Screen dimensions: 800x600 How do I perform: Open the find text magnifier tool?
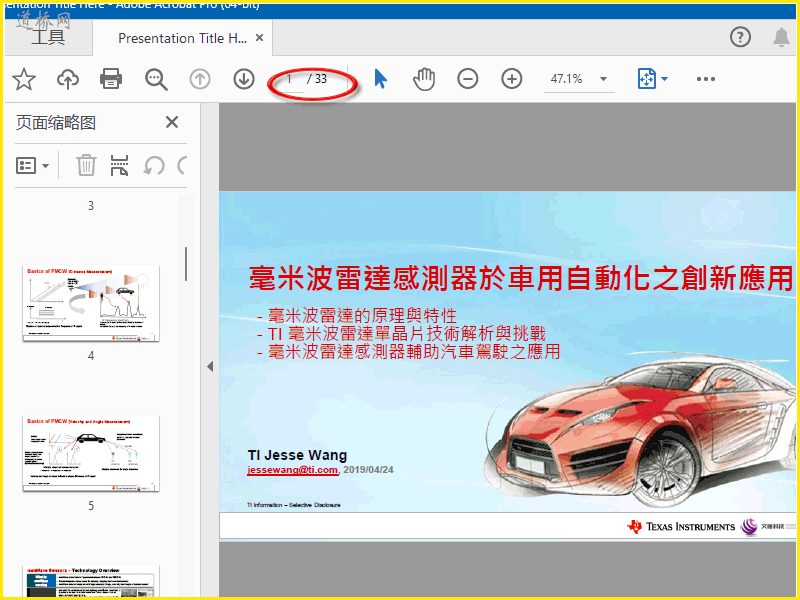coord(156,79)
